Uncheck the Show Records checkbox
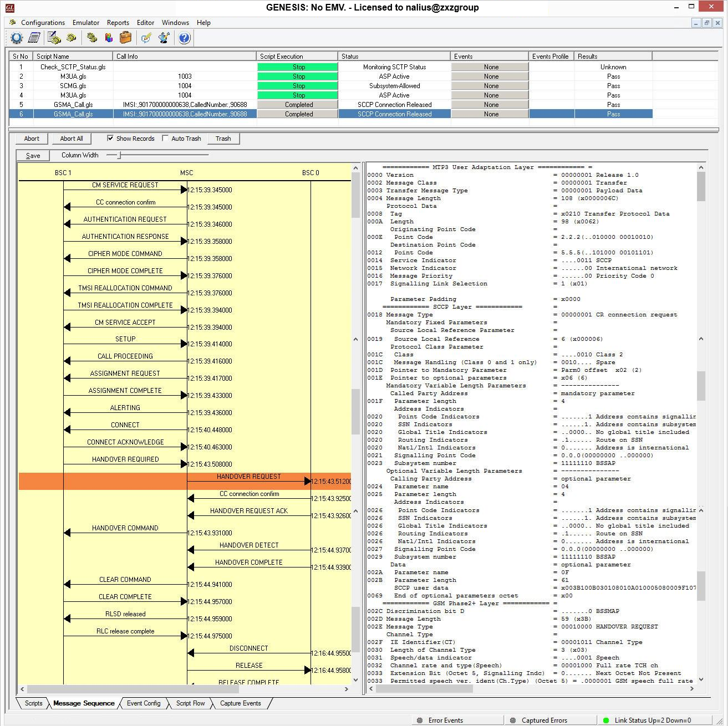 coord(110,138)
